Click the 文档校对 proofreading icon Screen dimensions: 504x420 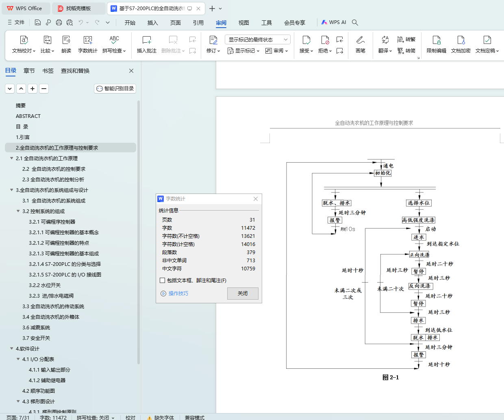24,40
